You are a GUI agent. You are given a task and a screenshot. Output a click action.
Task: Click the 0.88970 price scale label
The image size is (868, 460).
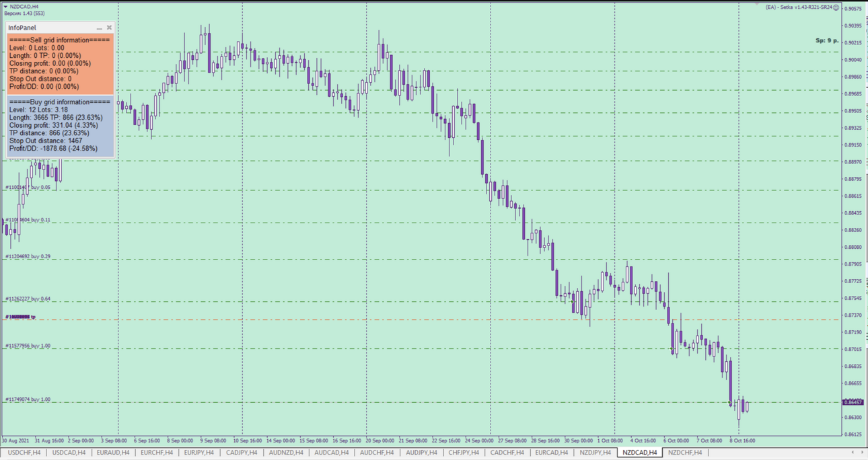click(x=853, y=162)
